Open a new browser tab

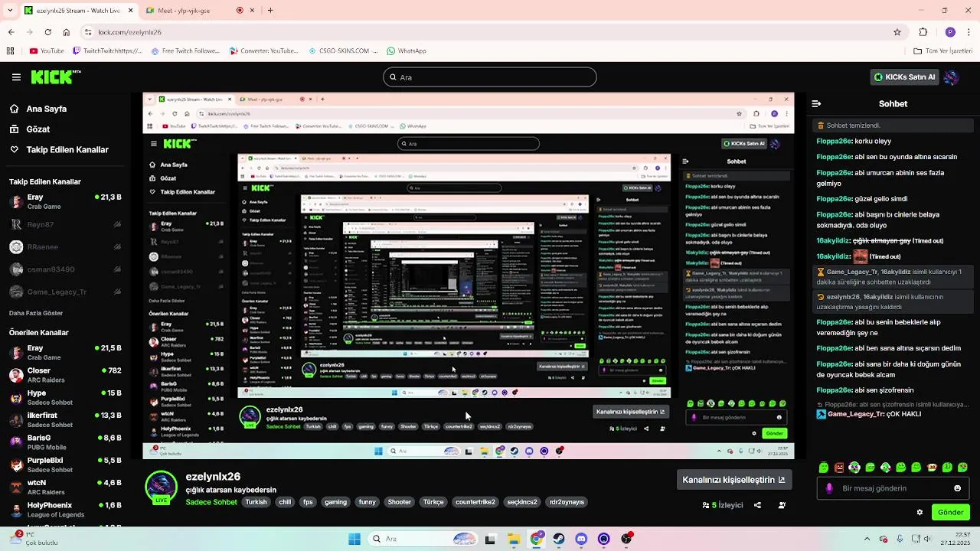click(270, 11)
